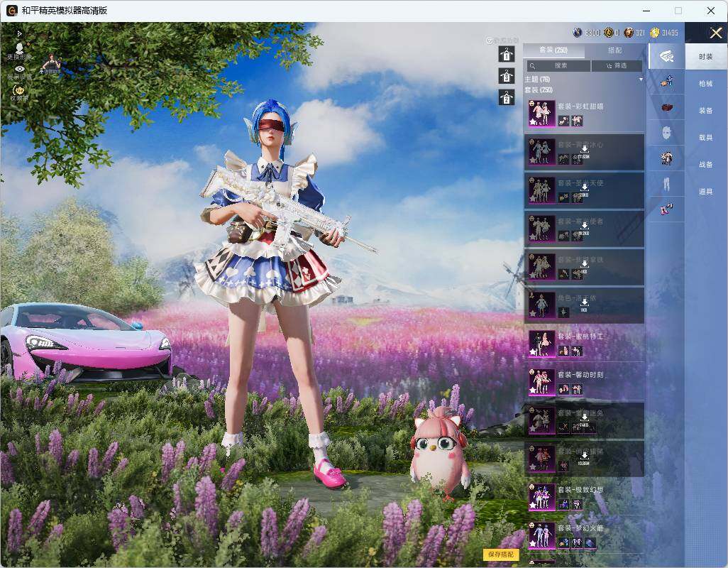Open the outfit sets category icon
The width and height of the screenshot is (728, 568).
tap(666, 56)
